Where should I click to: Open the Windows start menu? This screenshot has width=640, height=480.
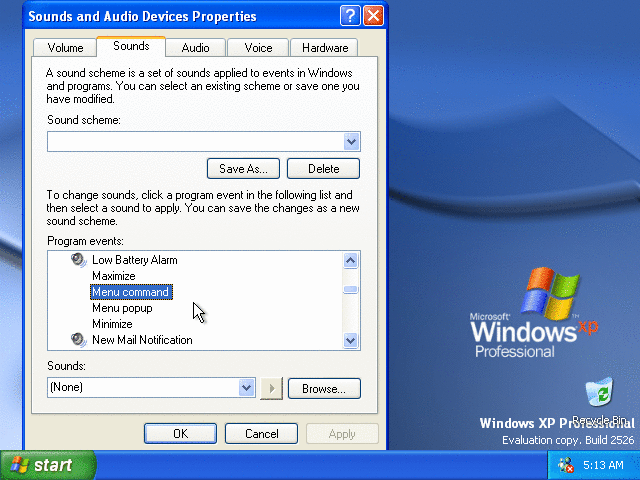[x=48, y=465]
